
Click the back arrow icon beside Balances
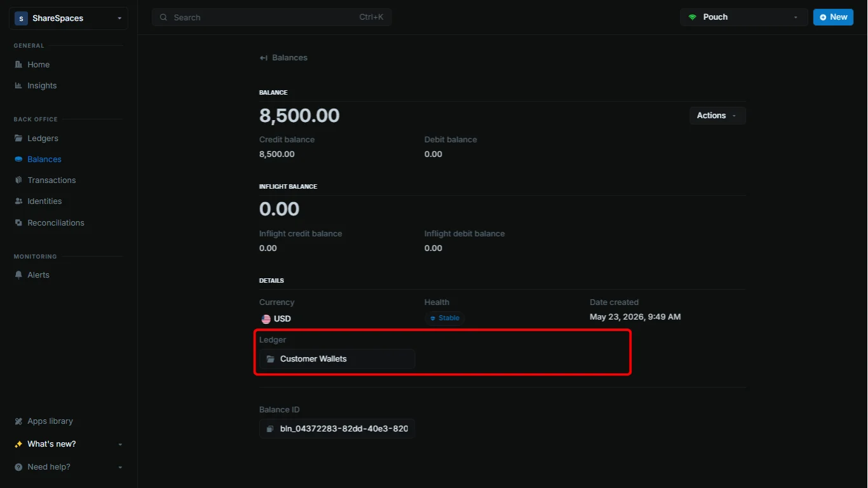pyautogui.click(x=263, y=58)
